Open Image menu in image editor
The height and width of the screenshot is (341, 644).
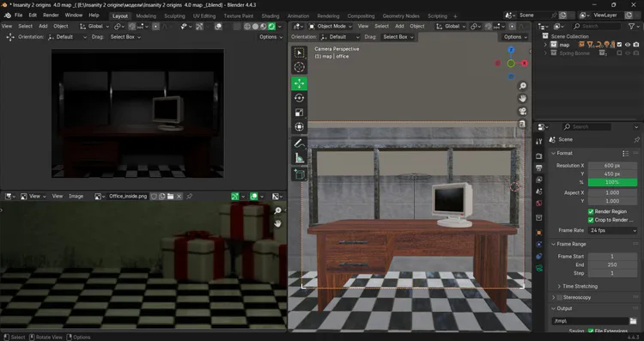[x=76, y=197]
